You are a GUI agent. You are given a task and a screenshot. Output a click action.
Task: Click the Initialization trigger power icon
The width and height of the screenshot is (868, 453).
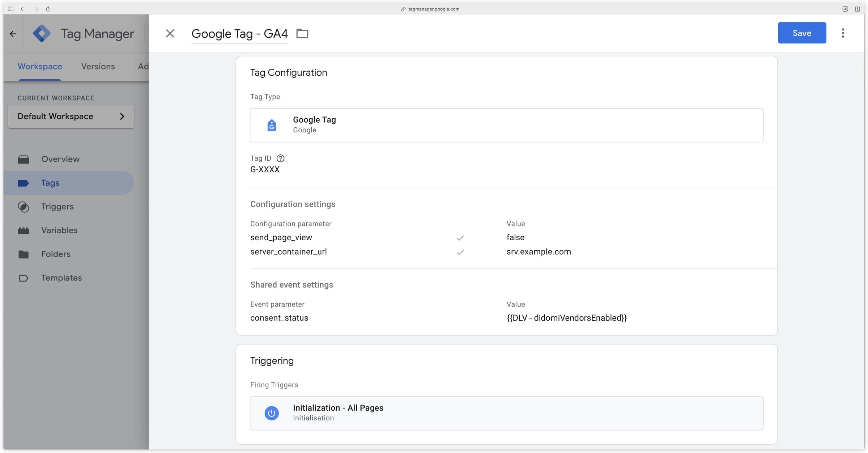click(272, 413)
